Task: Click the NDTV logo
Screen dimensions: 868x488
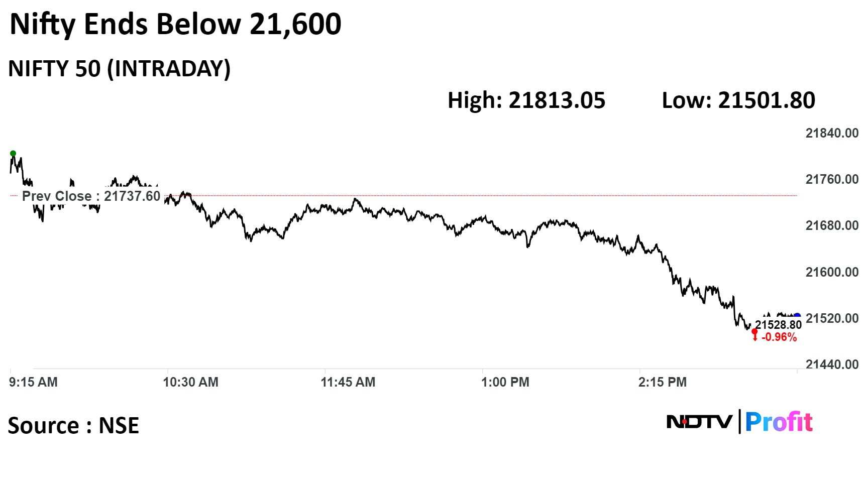Action: (699, 422)
